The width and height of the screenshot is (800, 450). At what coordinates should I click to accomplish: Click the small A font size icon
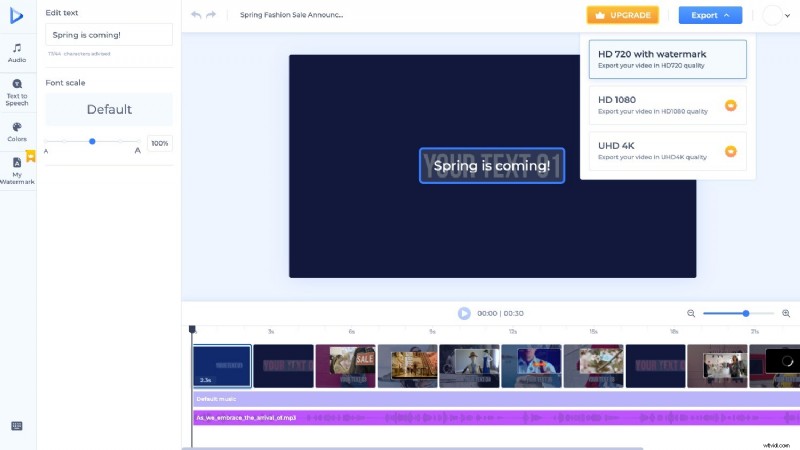pos(46,151)
